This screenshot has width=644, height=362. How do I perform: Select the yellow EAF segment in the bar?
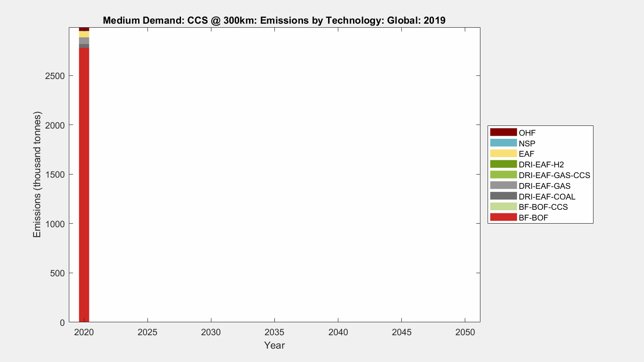point(84,34)
